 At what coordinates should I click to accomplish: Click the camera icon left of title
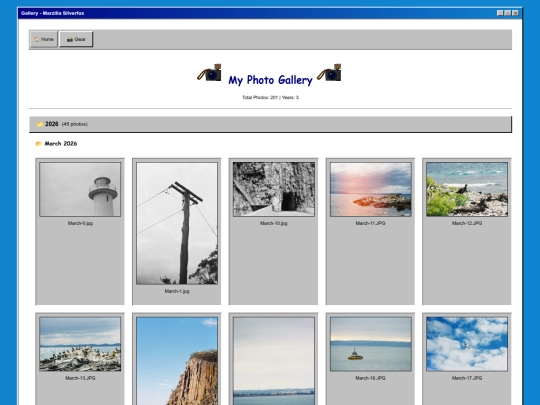pyautogui.click(x=209, y=73)
